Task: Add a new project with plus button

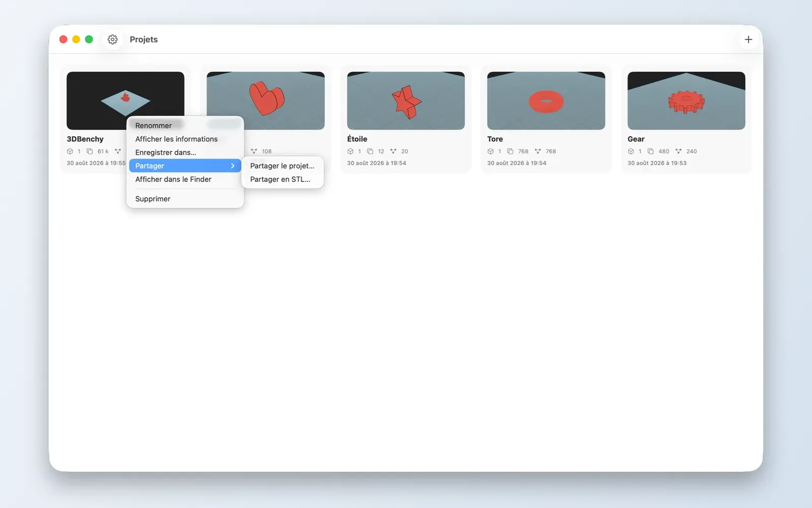Action: tap(748, 40)
